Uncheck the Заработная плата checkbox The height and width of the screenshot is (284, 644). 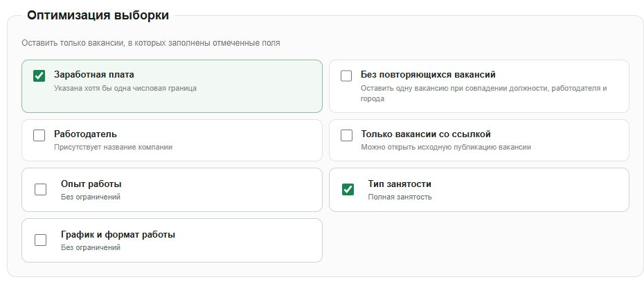tap(39, 76)
